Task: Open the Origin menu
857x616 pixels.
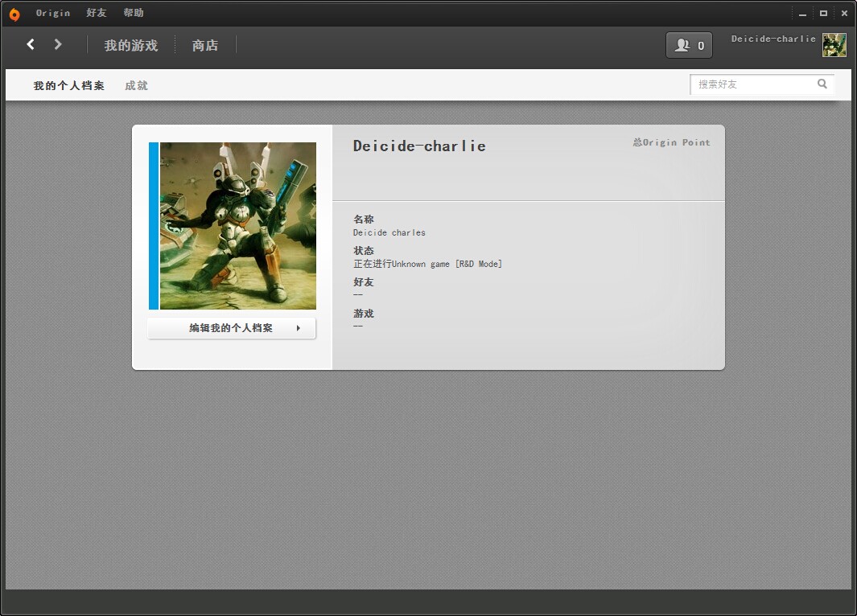Action: 53,13
